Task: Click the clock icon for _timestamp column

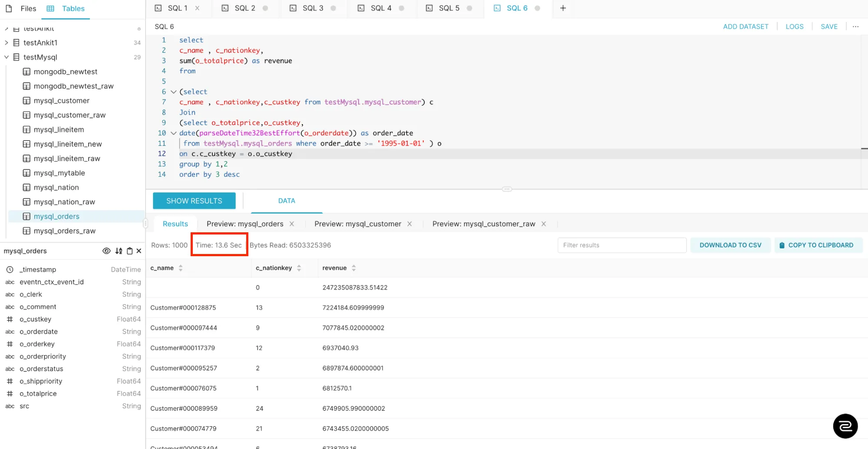Action: [x=10, y=270]
